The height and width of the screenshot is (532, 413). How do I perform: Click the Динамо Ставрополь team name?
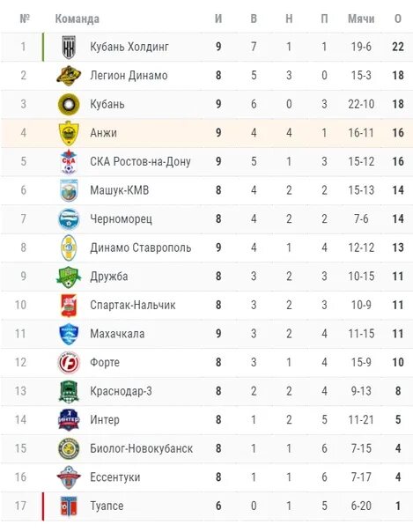140,248
